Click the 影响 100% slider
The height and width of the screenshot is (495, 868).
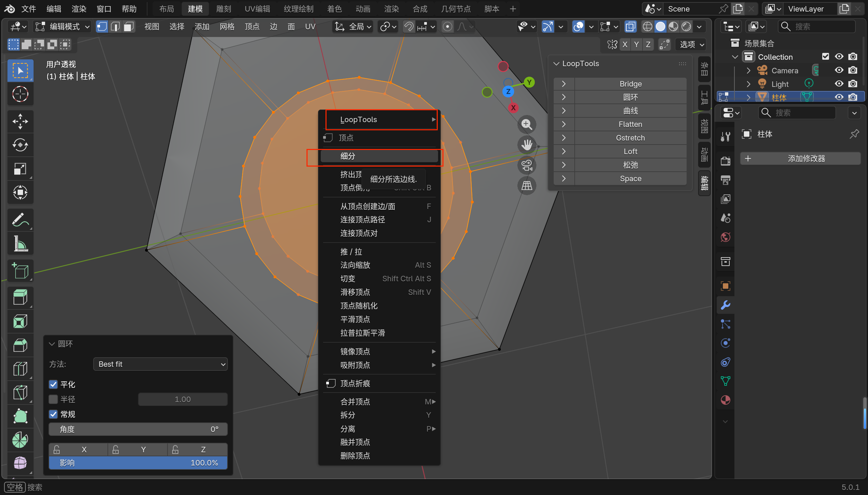(x=138, y=463)
